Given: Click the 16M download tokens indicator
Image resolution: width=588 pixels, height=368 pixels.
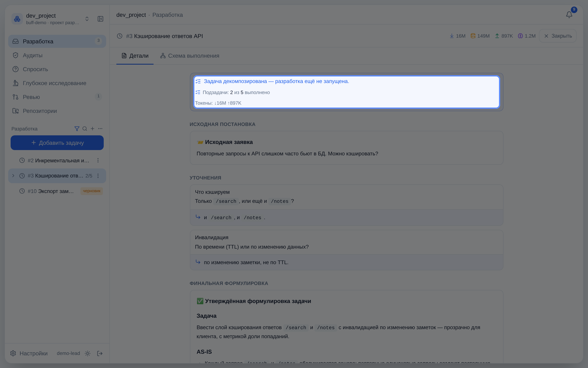Looking at the screenshot, I should pyautogui.click(x=457, y=36).
